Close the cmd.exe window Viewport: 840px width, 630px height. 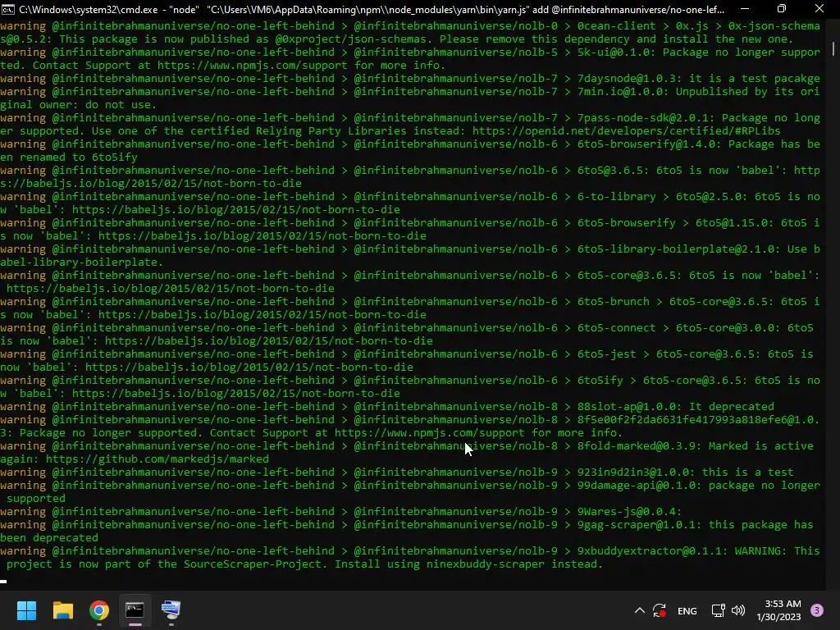point(819,9)
